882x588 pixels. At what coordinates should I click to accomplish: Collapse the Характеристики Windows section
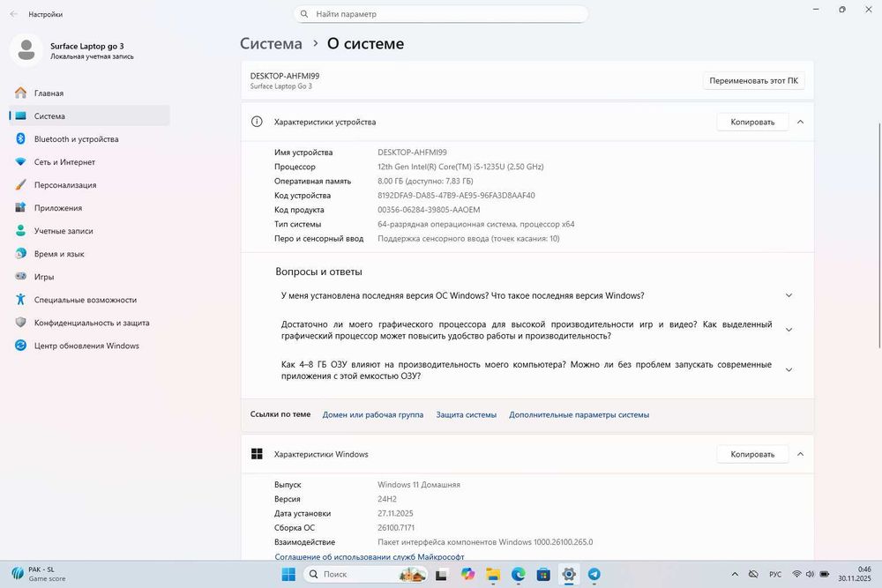[x=801, y=454]
